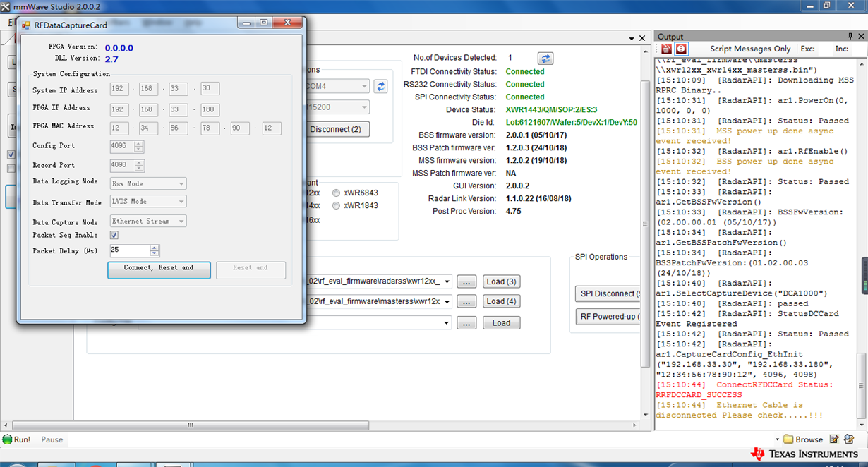Screen dimensions: 868x467
Task: Browse for MSS firmware with ... button
Action: [466, 301]
